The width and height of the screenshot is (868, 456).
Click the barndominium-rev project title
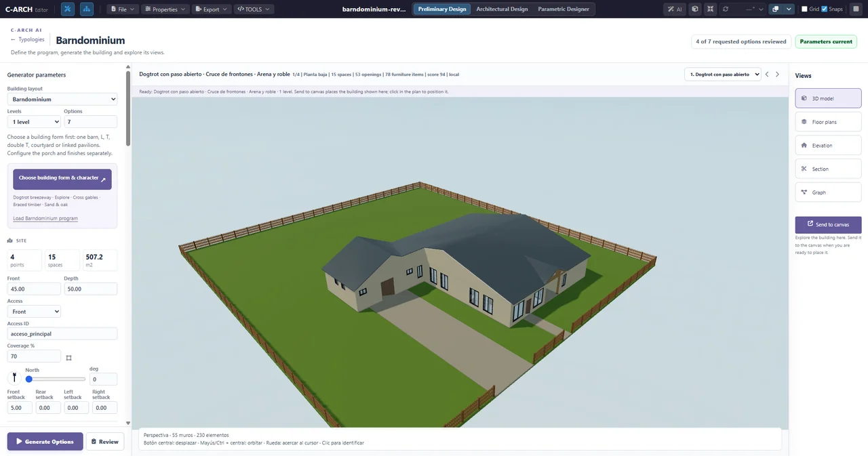[x=374, y=9]
